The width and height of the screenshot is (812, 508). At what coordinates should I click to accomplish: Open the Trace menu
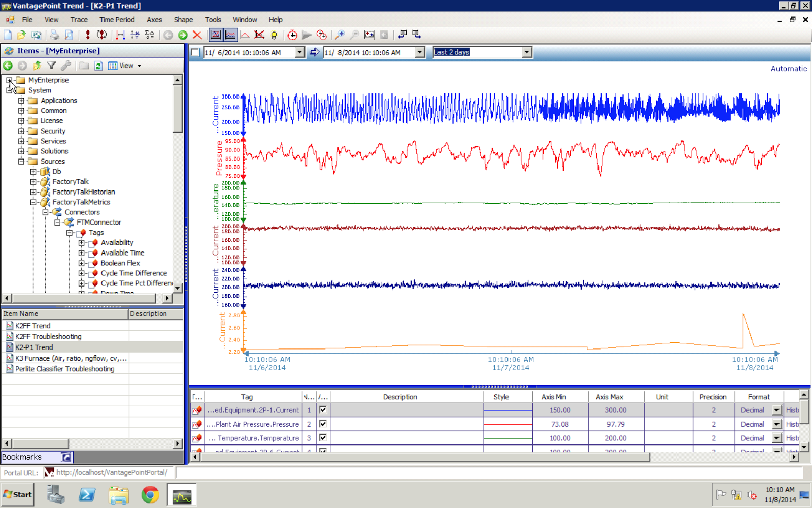[79, 20]
